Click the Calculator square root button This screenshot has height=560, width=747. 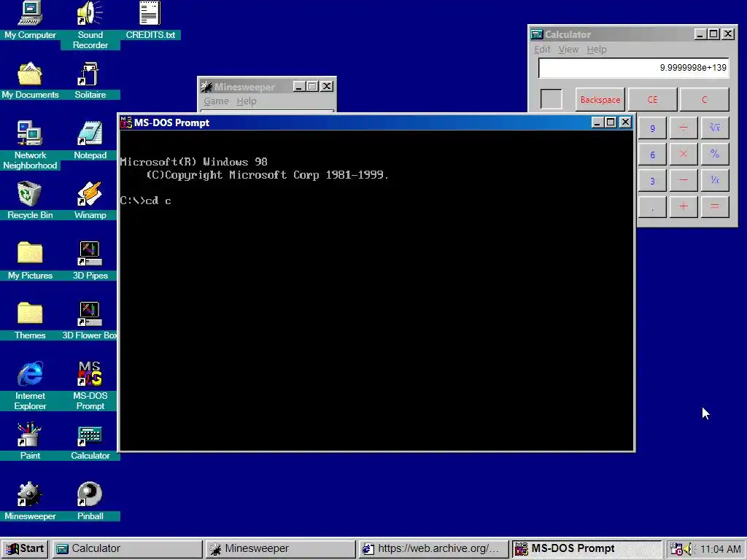pyautogui.click(x=715, y=128)
